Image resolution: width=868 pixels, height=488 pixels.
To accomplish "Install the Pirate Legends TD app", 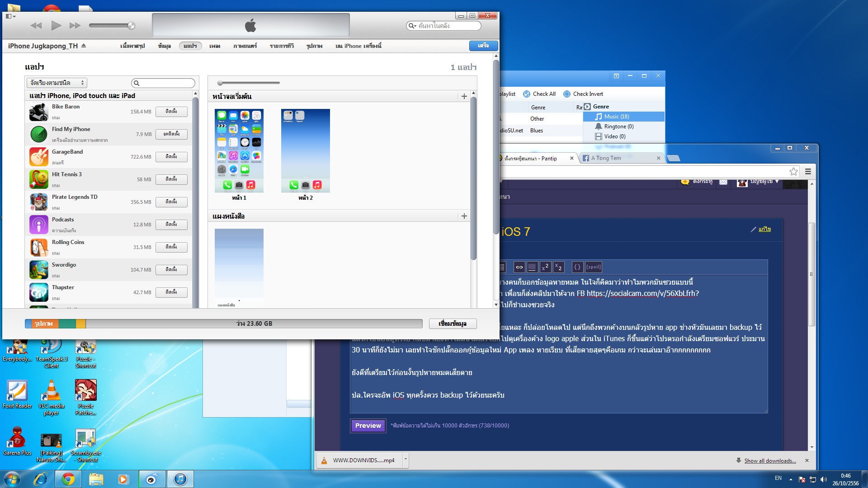I will 171,202.
